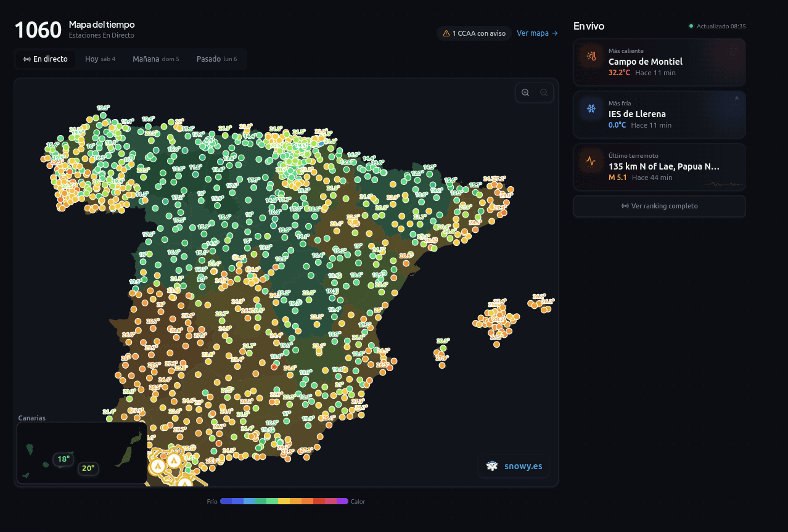
Task: Click the En vivo heading
Action: [589, 26]
